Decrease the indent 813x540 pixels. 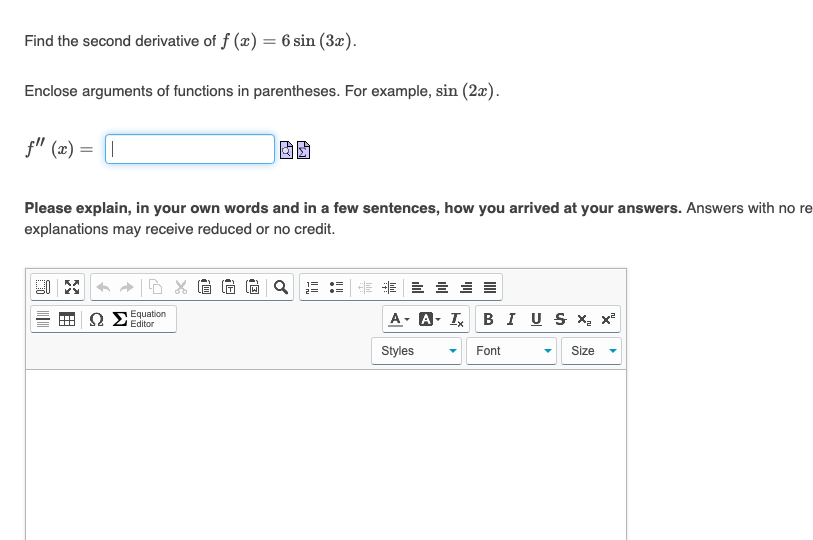tap(365, 287)
